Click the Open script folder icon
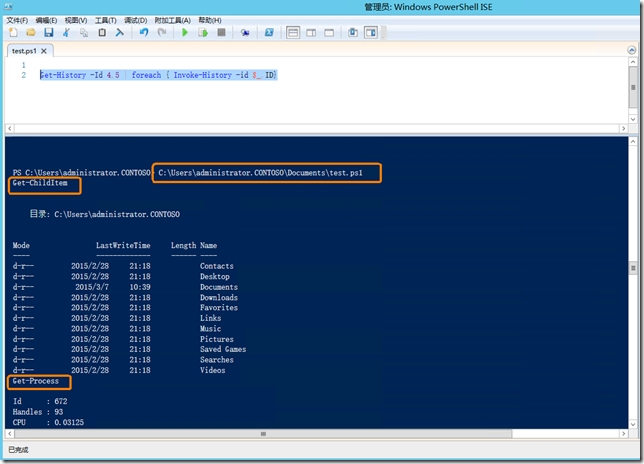This screenshot has height=464, width=644. pos(31,32)
